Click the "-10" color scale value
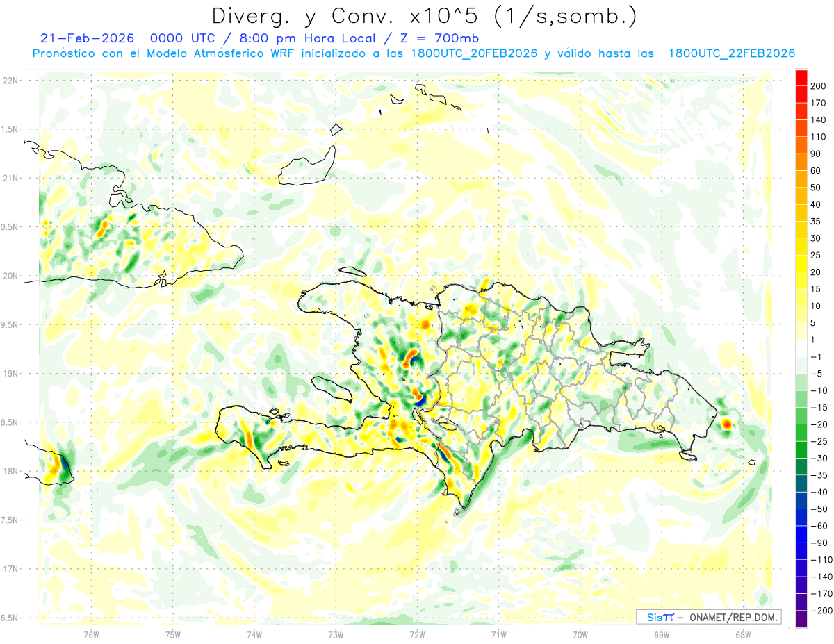834x644 pixels. point(819,391)
